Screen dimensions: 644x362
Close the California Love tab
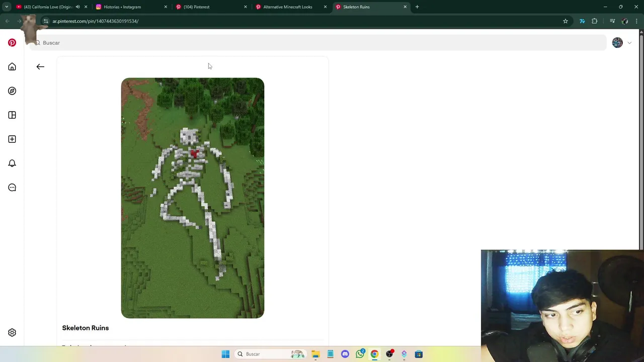click(x=86, y=7)
